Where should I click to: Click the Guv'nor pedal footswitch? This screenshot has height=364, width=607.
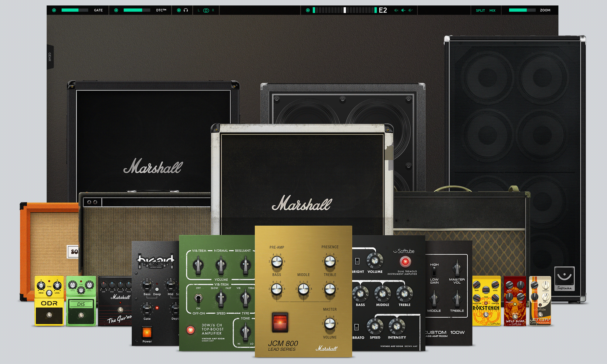click(120, 310)
